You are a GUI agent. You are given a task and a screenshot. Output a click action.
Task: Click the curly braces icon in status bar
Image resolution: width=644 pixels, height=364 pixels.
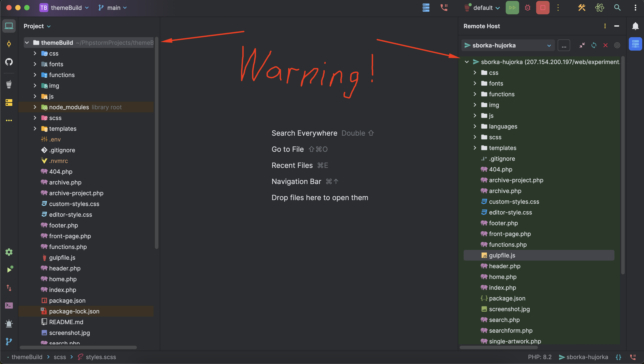[618, 357]
